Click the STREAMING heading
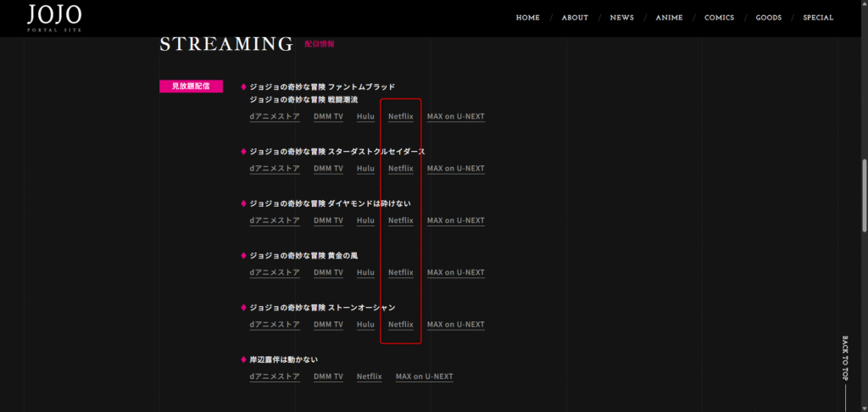The height and width of the screenshot is (412, 868). pos(225,44)
